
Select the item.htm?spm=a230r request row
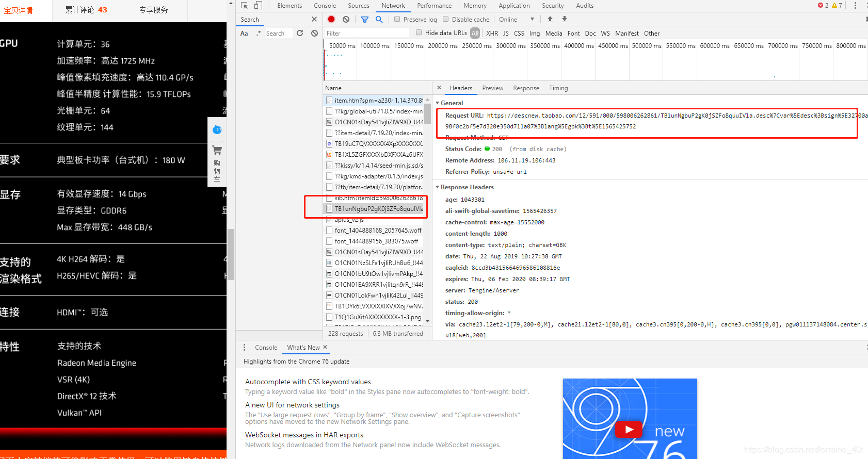click(374, 100)
